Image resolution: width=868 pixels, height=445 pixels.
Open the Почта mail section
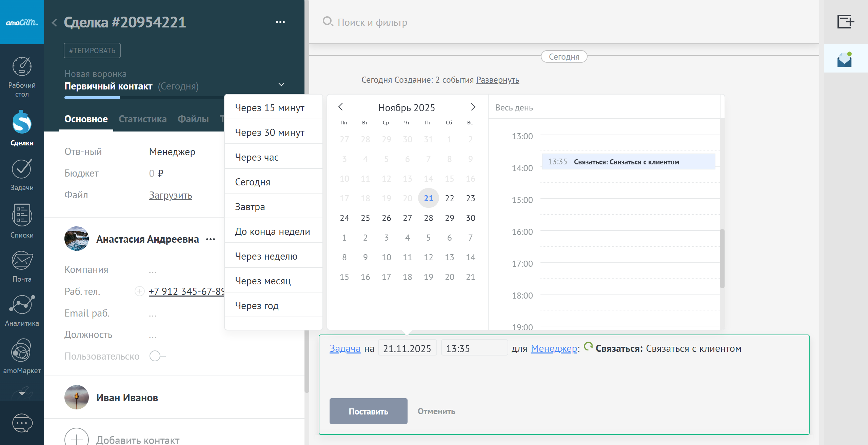(x=22, y=266)
